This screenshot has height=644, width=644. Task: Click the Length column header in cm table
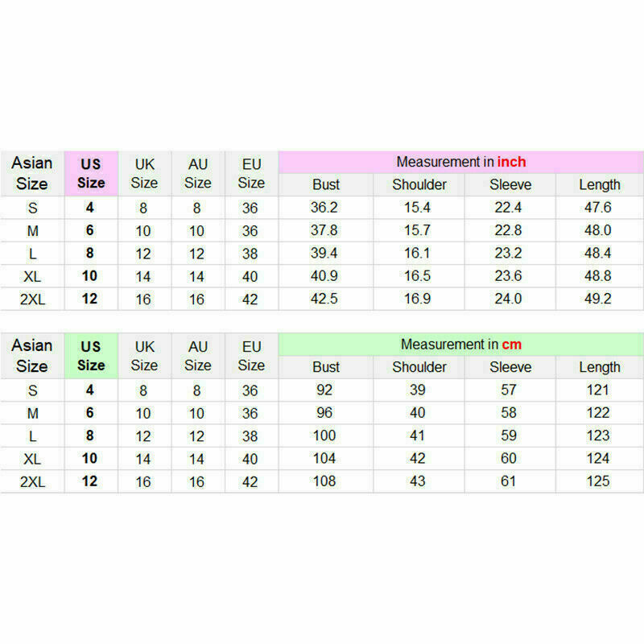tap(599, 367)
